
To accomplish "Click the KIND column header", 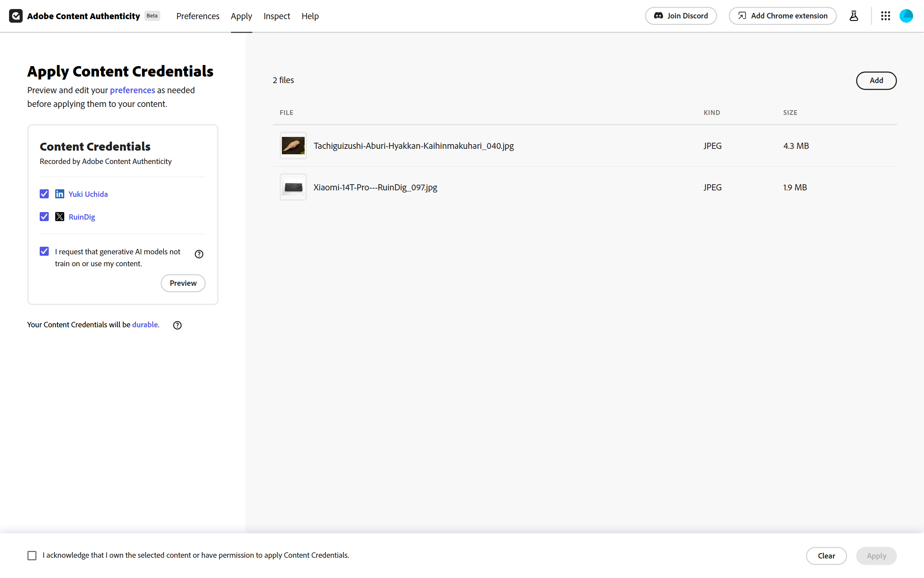I will pos(712,112).
